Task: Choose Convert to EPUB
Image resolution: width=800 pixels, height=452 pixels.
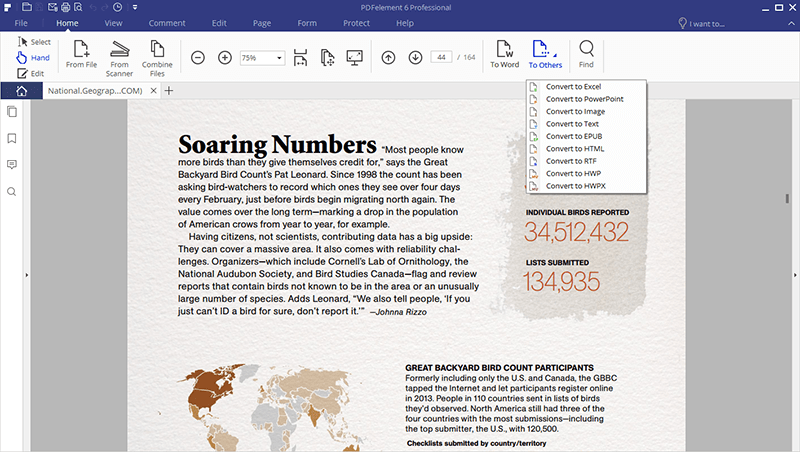Action: [586, 136]
